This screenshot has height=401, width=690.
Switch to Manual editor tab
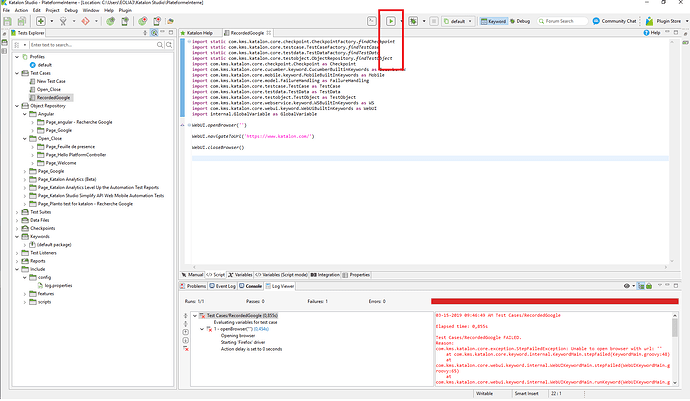click(192, 275)
